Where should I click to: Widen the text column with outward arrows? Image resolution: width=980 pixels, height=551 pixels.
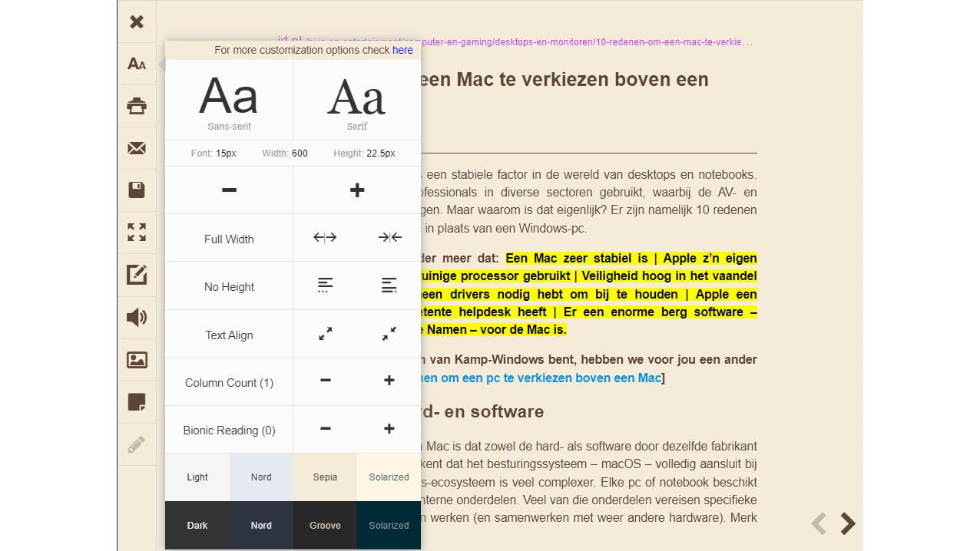tap(325, 238)
